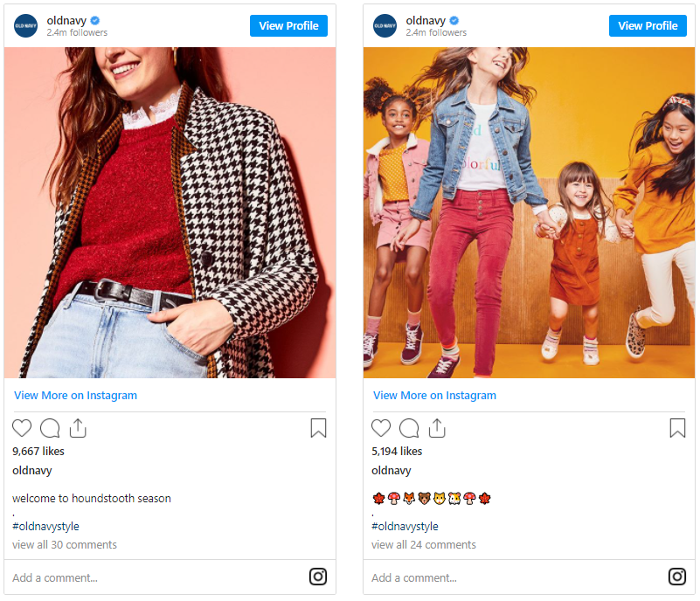Open View More on Instagram, right post
The width and height of the screenshot is (700, 601).
434,395
